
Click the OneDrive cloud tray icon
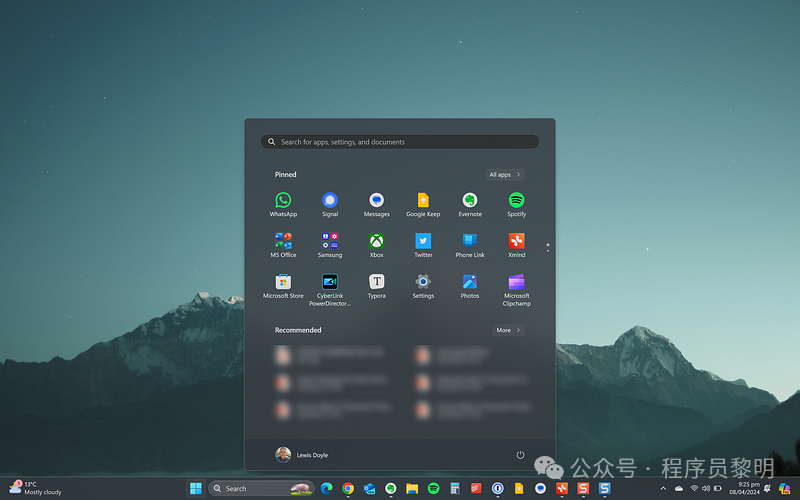679,488
